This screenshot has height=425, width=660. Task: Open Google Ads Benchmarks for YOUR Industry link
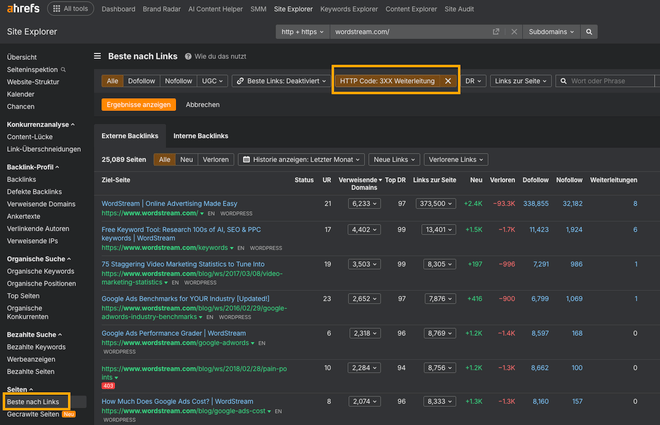185,298
